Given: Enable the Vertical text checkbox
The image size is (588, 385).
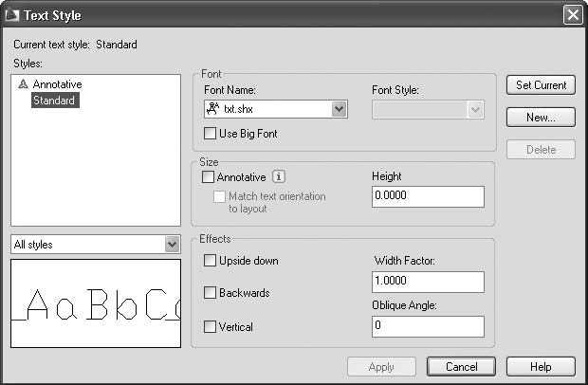Looking at the screenshot, I should [x=211, y=327].
